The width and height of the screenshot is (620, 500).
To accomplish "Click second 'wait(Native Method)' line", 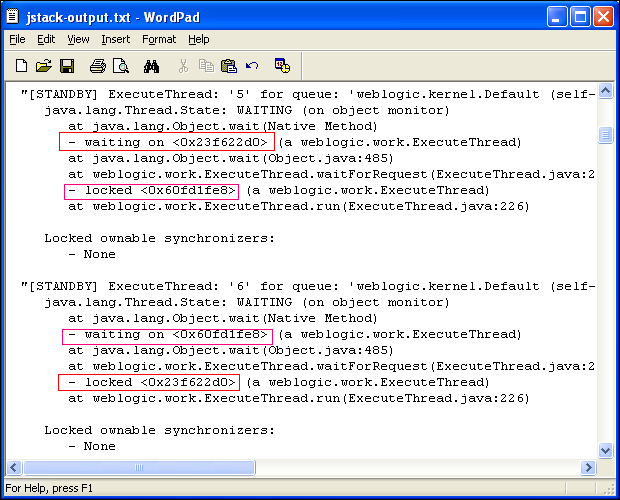I will tap(223, 319).
